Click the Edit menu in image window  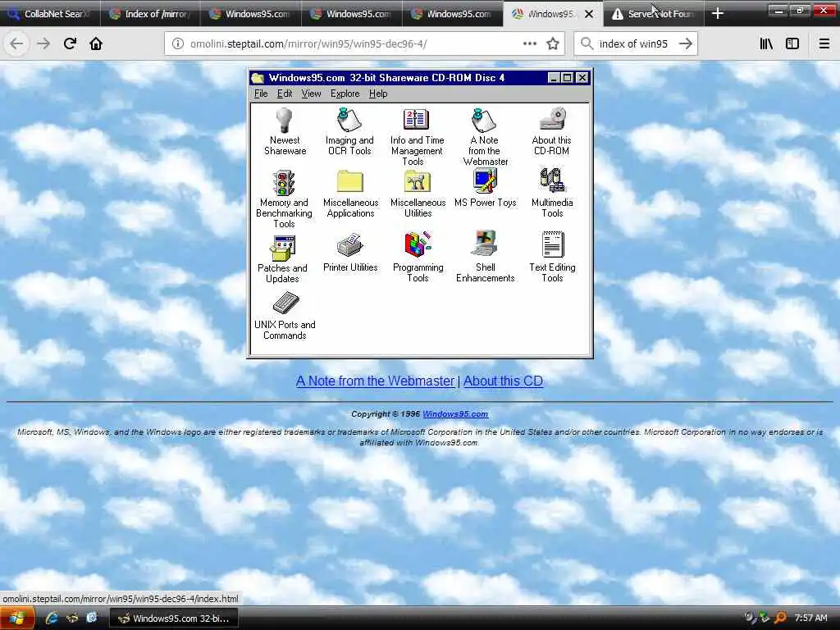click(285, 94)
